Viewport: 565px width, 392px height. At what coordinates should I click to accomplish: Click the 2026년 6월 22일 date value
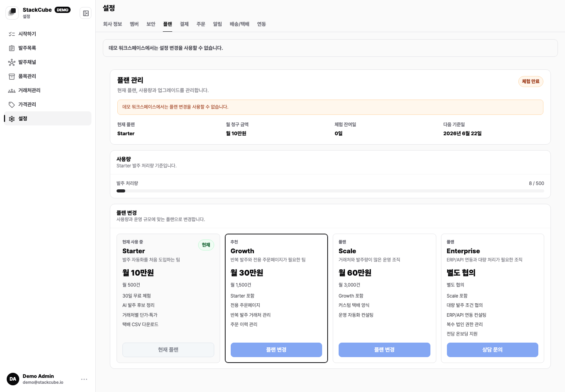coord(463,134)
